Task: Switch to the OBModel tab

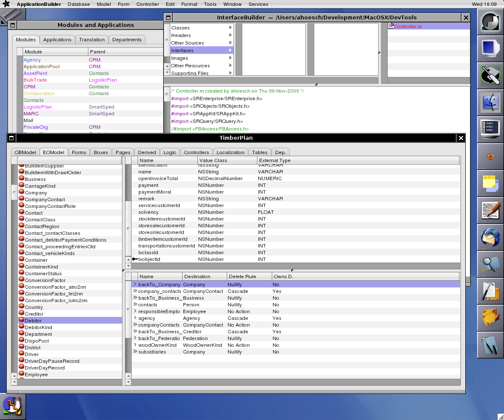Action: [x=25, y=152]
